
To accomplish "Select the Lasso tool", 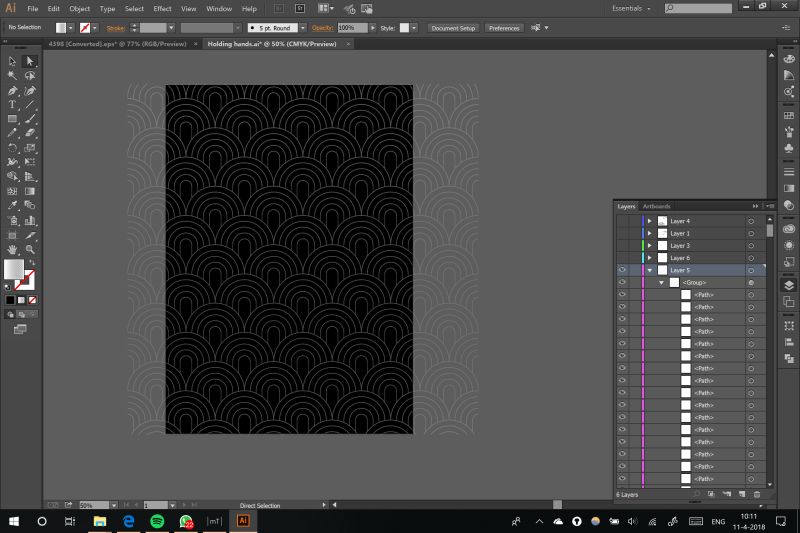I will (30, 75).
